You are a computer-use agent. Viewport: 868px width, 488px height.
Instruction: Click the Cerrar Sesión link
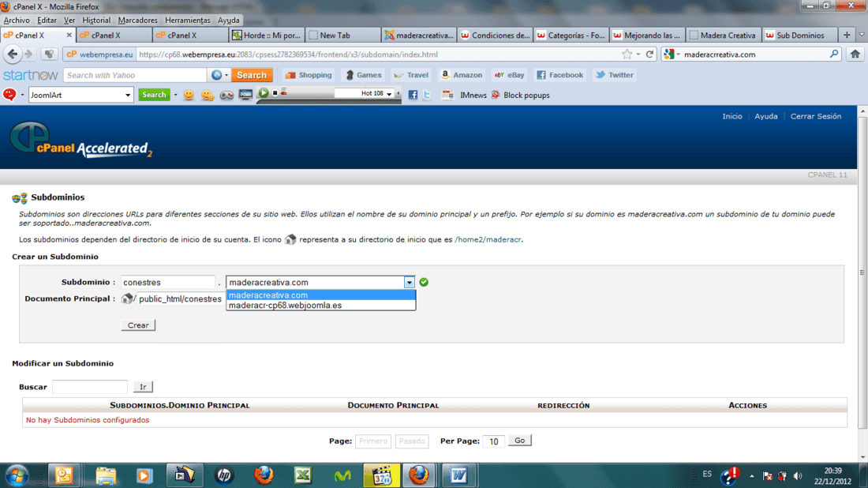(815, 116)
